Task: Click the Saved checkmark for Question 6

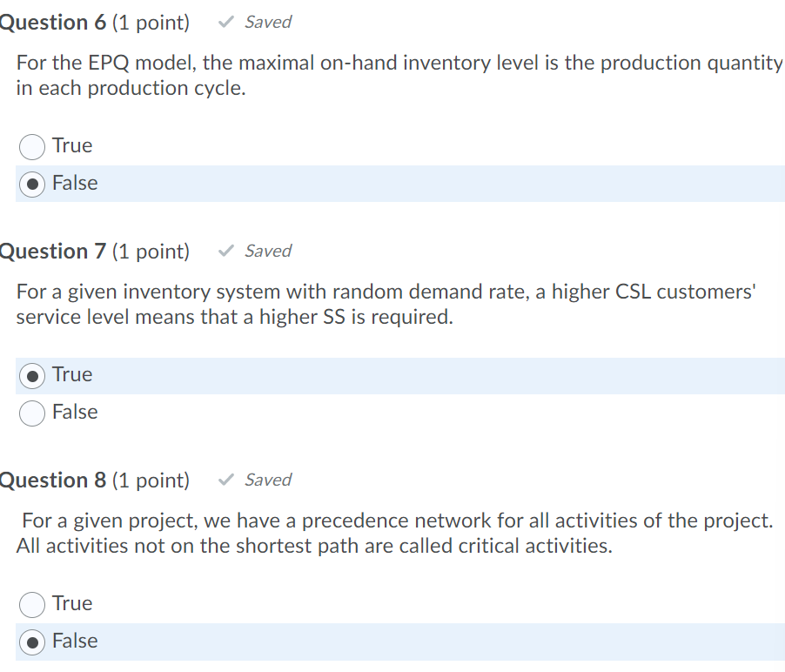Action: pyautogui.click(x=225, y=22)
